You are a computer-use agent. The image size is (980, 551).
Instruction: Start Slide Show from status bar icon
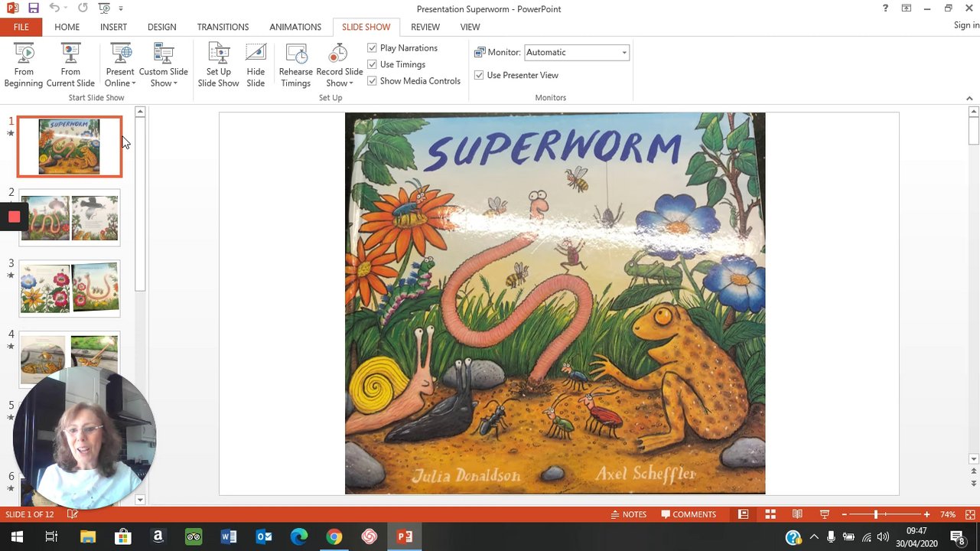(825, 514)
